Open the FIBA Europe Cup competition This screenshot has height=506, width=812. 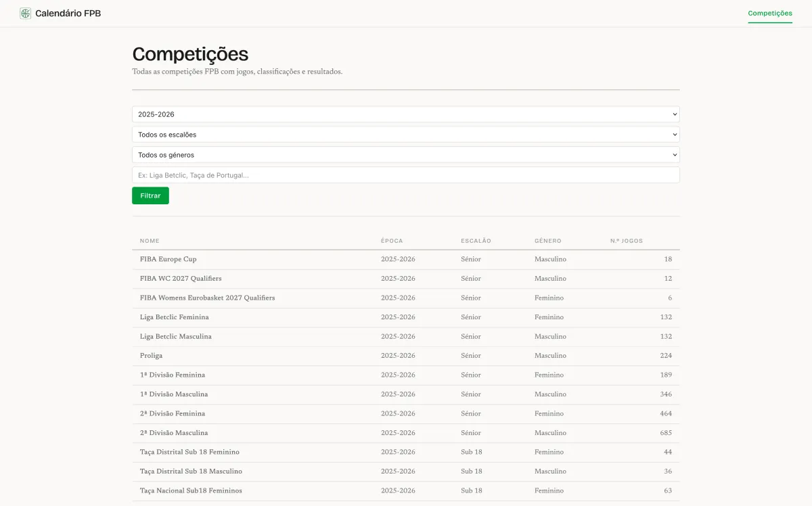168,259
